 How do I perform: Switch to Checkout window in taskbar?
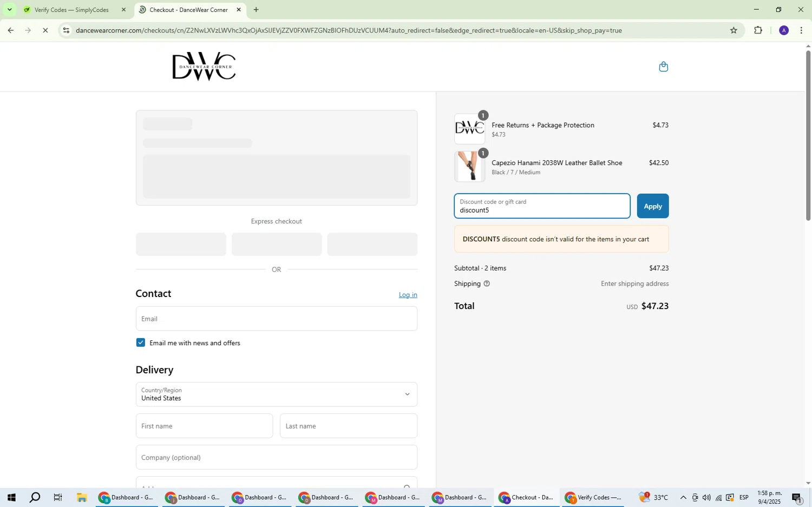pyautogui.click(x=526, y=497)
